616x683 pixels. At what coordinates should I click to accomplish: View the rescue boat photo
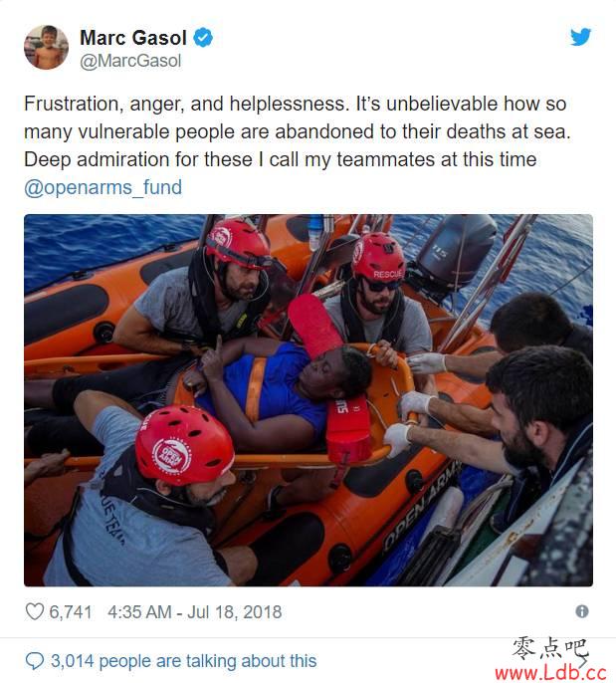point(308,400)
